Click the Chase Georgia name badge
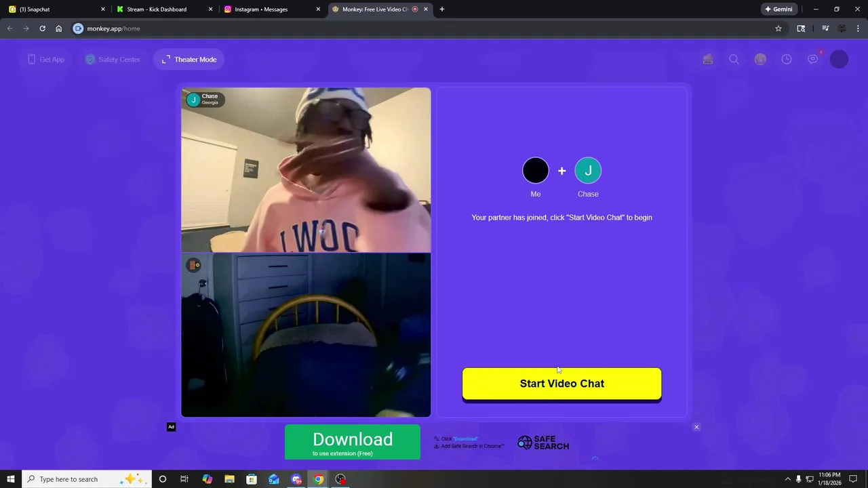Image resolution: width=868 pixels, height=488 pixels. tap(204, 100)
